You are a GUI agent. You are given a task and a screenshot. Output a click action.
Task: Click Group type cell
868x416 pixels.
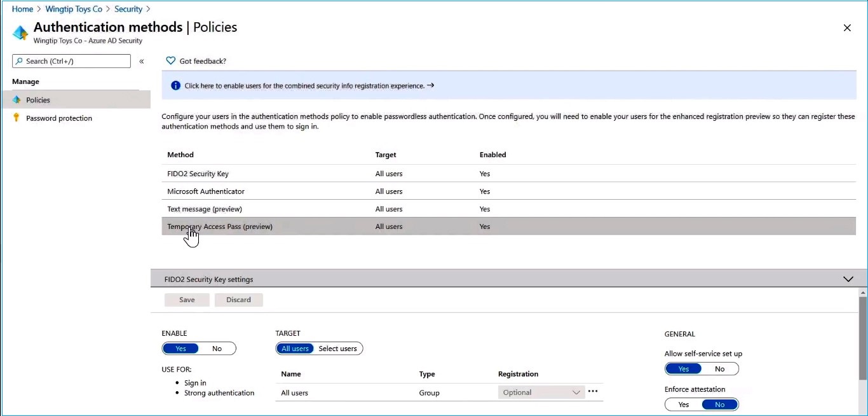[430, 393]
